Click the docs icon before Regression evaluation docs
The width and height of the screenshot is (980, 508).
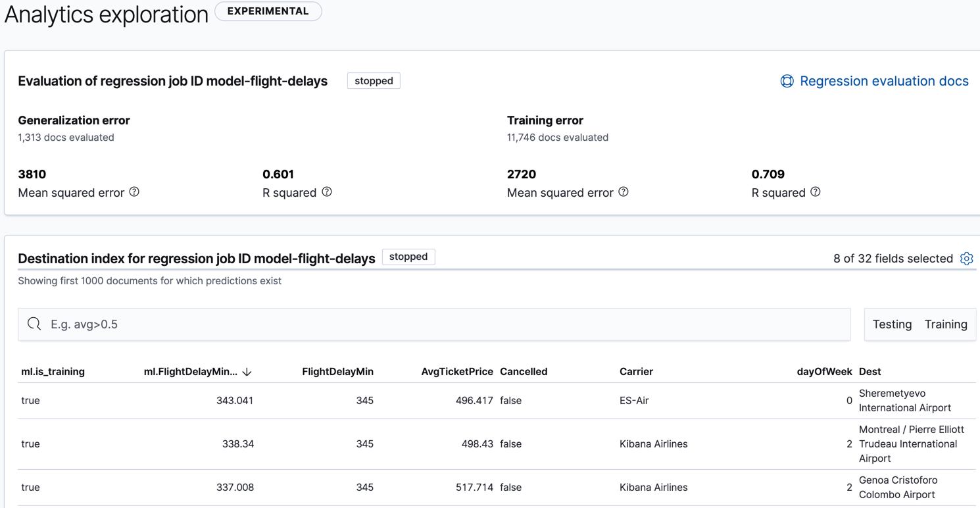787,80
